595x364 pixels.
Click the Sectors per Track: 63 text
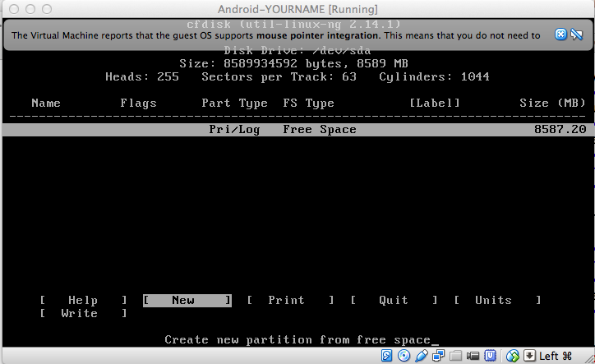coord(279,77)
